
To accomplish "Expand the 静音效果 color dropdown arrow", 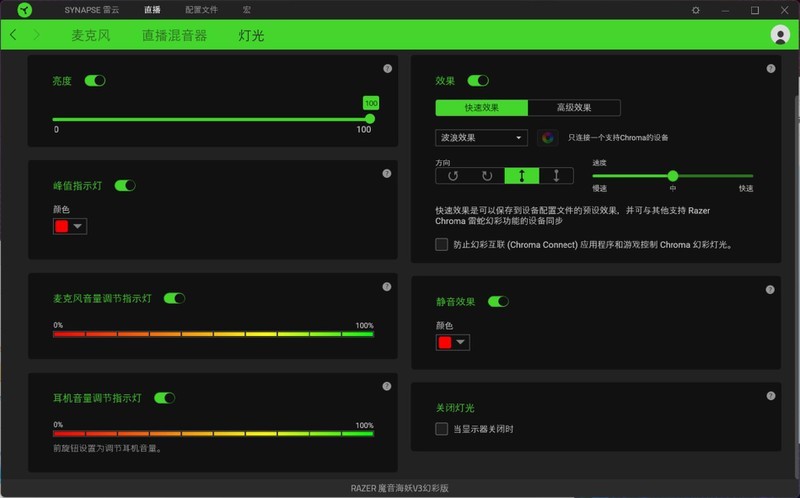I will 461,342.
